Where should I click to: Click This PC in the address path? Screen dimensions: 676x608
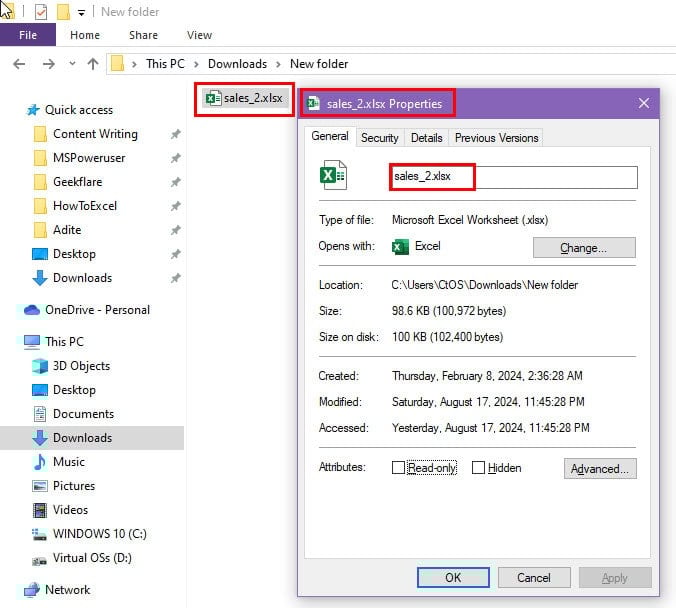165,64
